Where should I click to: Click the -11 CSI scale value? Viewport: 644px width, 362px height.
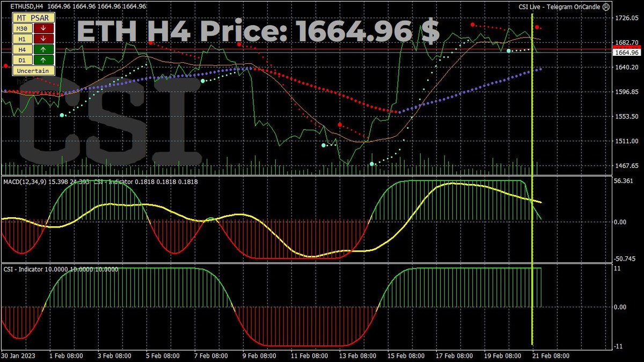tap(618, 346)
